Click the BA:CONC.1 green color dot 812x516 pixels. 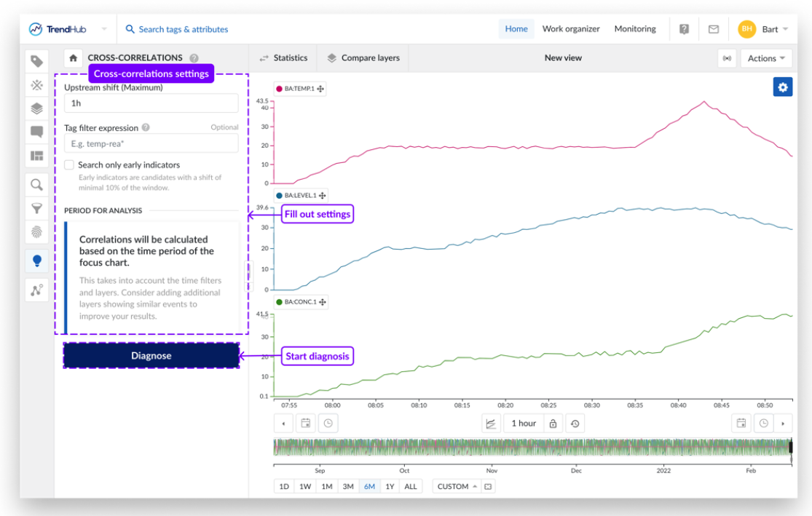click(x=279, y=302)
